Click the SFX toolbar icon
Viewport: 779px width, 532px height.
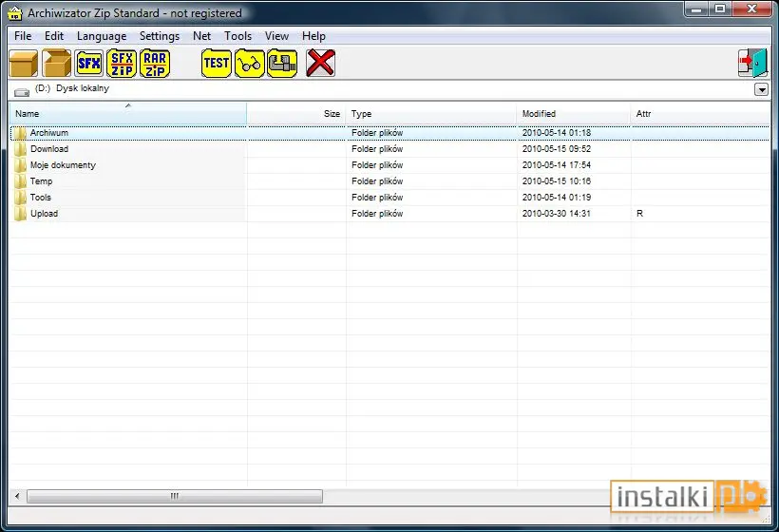(x=89, y=63)
